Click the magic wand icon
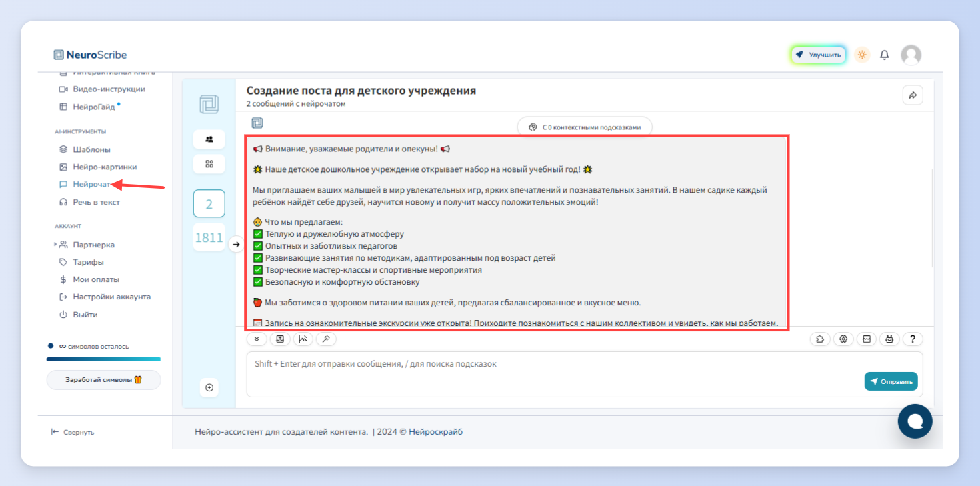This screenshot has width=980, height=486. [x=326, y=339]
